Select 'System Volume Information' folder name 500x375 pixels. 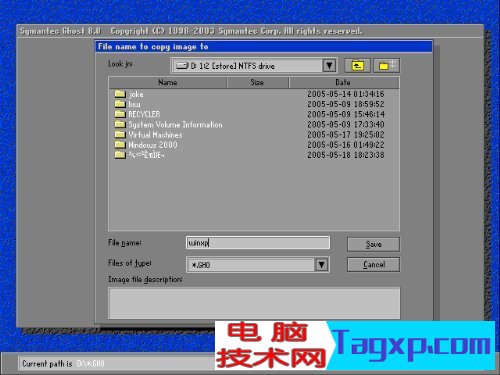175,125
